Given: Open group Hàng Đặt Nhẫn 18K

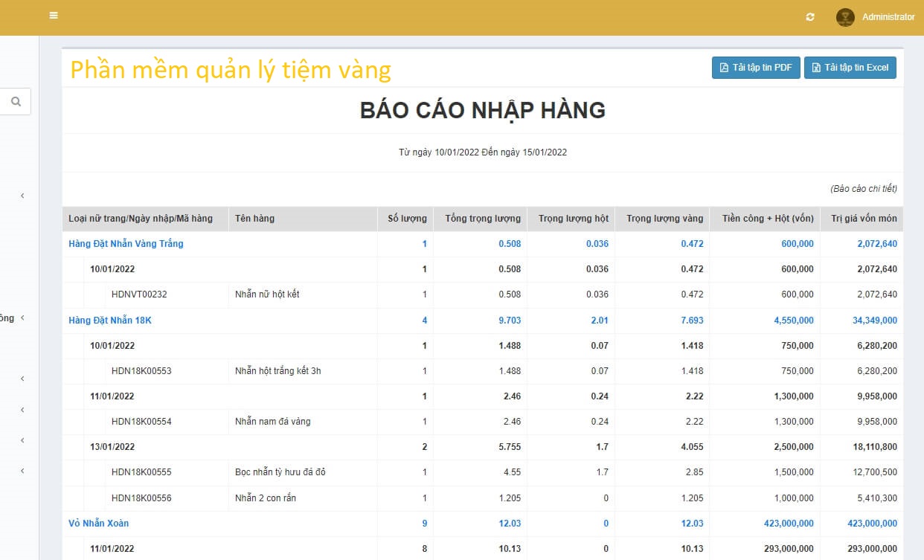Looking at the screenshot, I should 110,321.
